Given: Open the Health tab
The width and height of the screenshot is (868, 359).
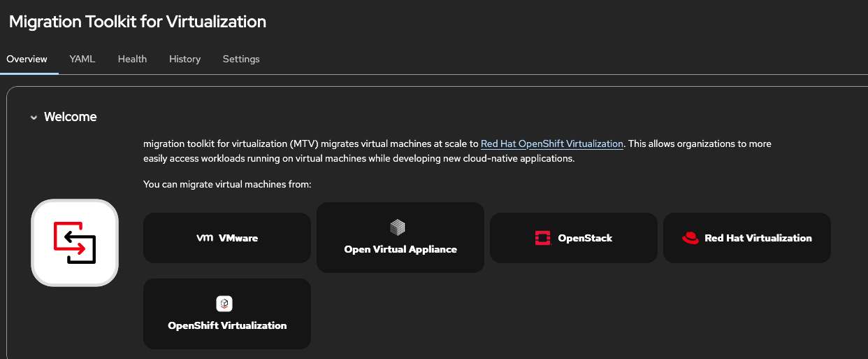Looking at the screenshot, I should click(132, 59).
